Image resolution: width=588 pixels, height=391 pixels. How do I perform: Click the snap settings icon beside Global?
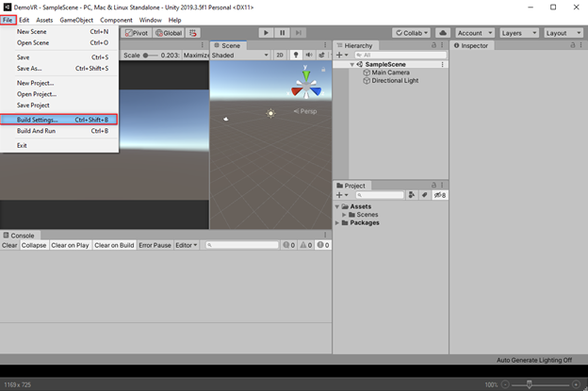click(193, 33)
